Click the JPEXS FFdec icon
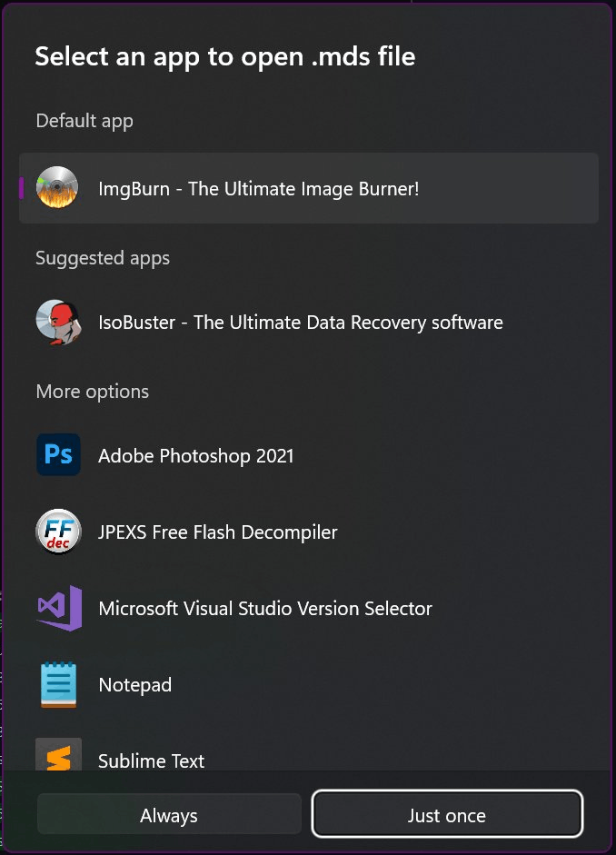Viewport: 616px width, 855px height. pos(58,532)
